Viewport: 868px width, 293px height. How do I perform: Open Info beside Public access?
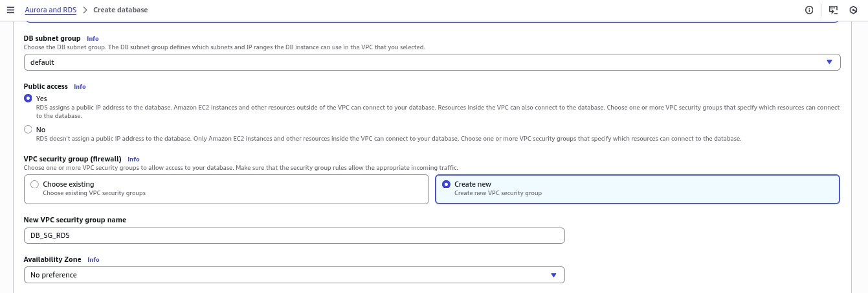click(80, 87)
